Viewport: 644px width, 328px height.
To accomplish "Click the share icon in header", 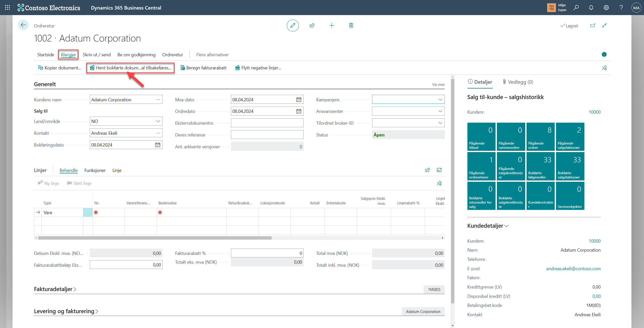I will coord(312,25).
